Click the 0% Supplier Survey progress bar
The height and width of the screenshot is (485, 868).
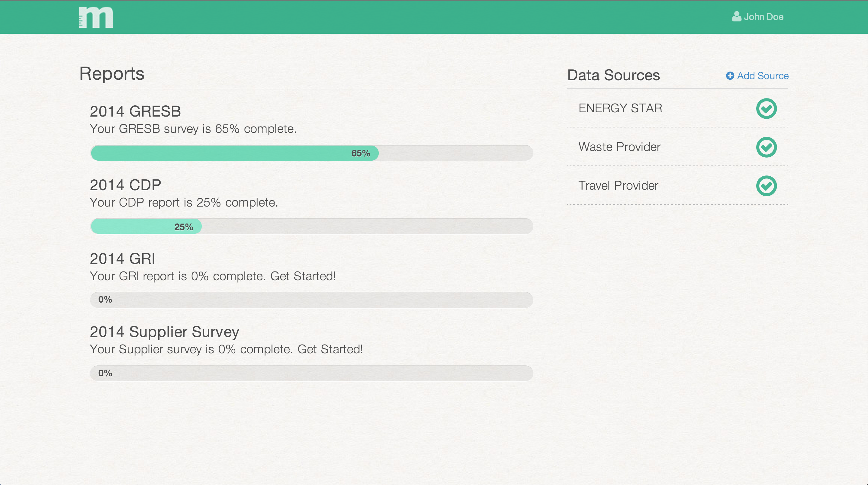click(312, 373)
